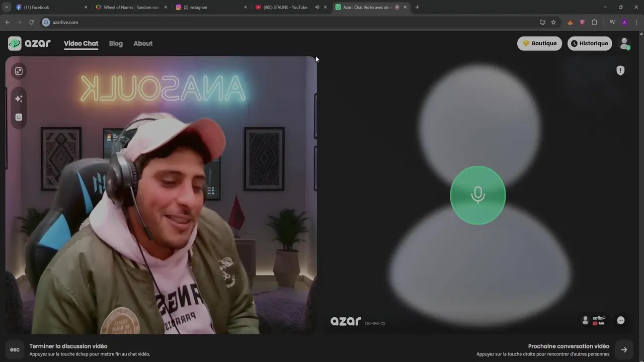
Task: Open the MetaMask fox extension
Action: coord(570,22)
